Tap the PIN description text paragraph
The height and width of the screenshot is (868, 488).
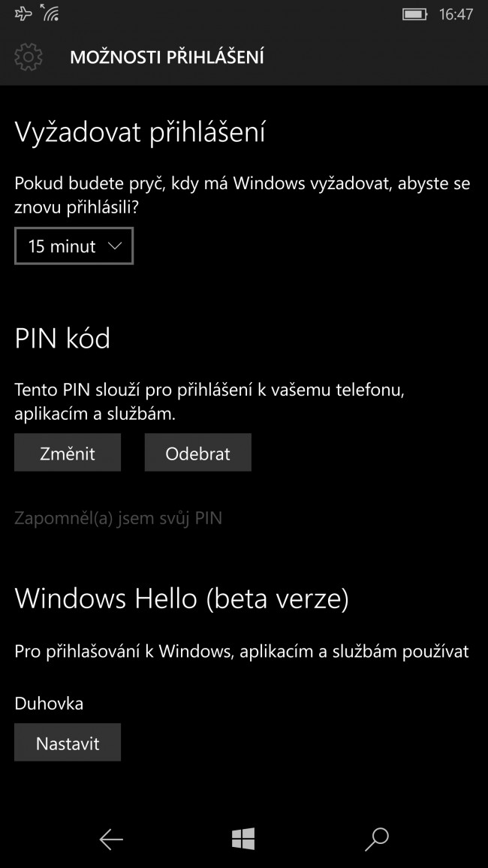(x=209, y=402)
